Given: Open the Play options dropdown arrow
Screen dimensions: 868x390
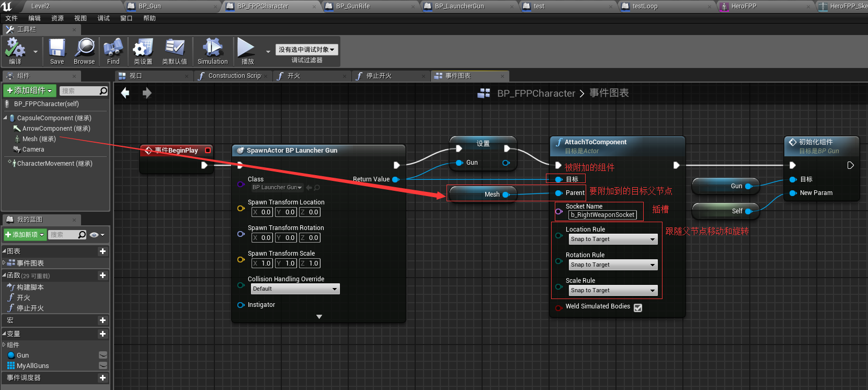Looking at the screenshot, I should point(268,52).
